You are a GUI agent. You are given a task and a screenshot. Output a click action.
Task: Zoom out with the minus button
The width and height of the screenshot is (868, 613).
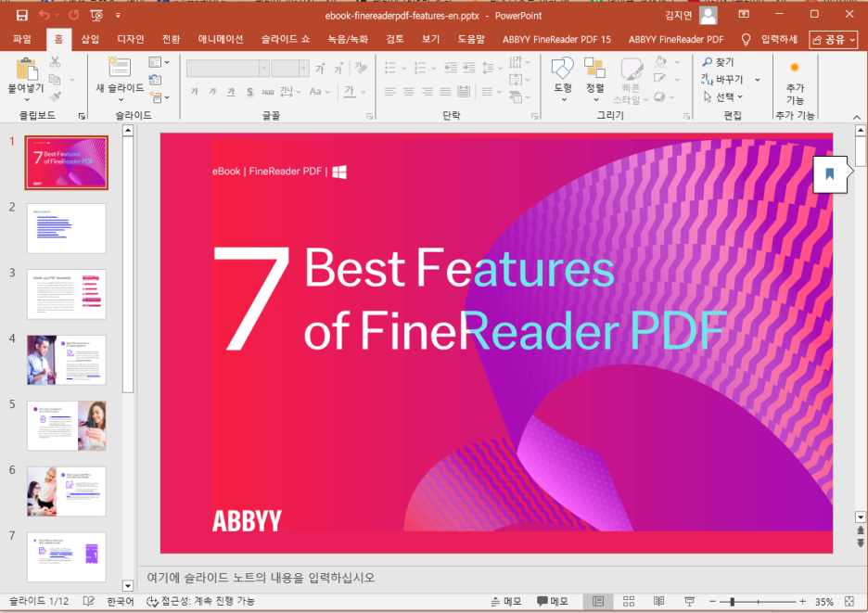click(x=712, y=601)
